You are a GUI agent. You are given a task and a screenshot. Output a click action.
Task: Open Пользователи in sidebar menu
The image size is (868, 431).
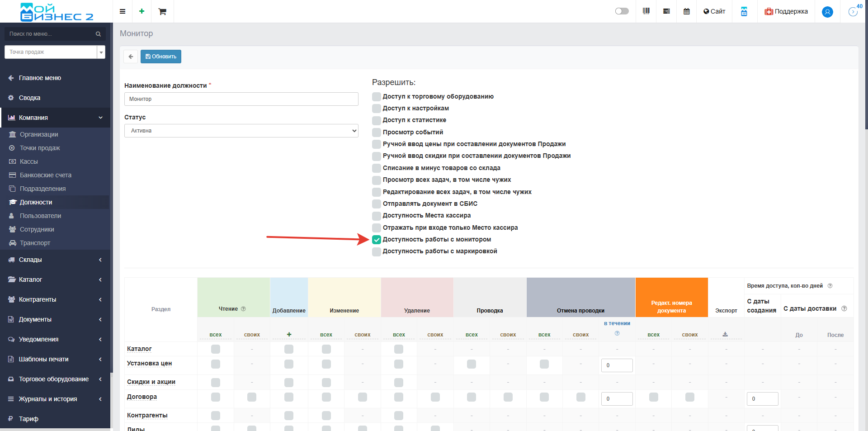tap(40, 216)
